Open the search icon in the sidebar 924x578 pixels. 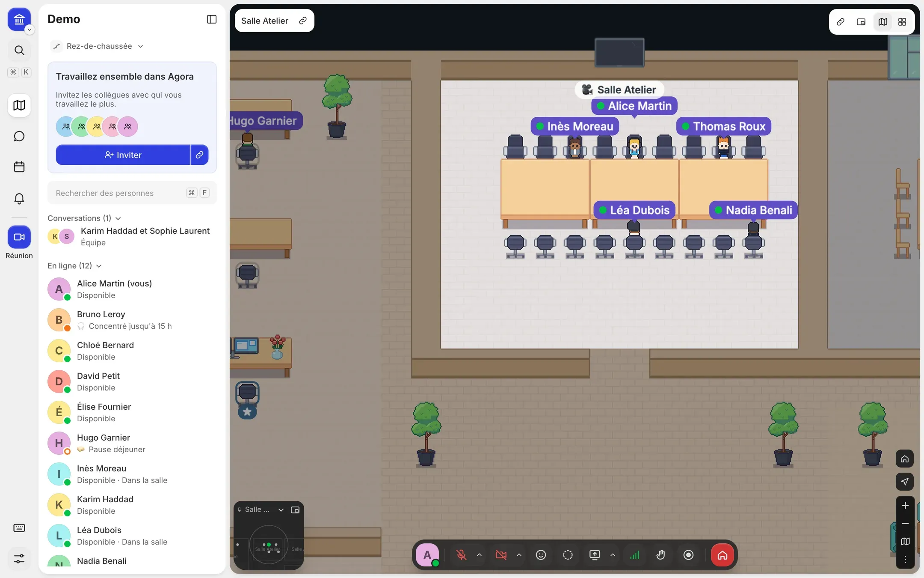(x=19, y=51)
